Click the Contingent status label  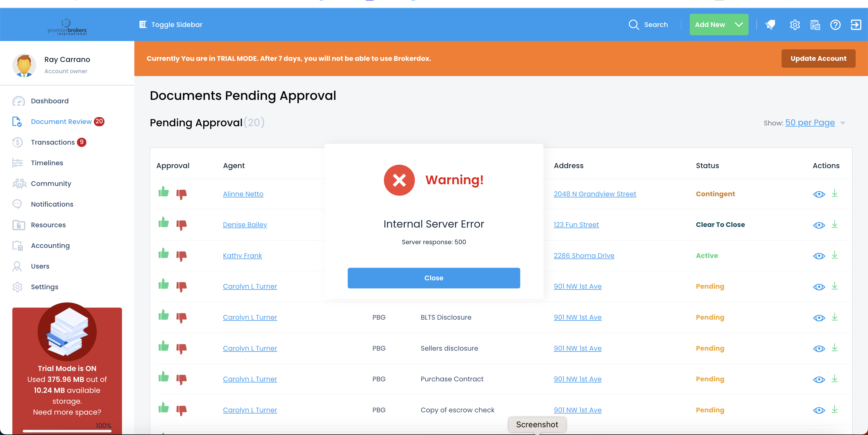click(x=715, y=194)
